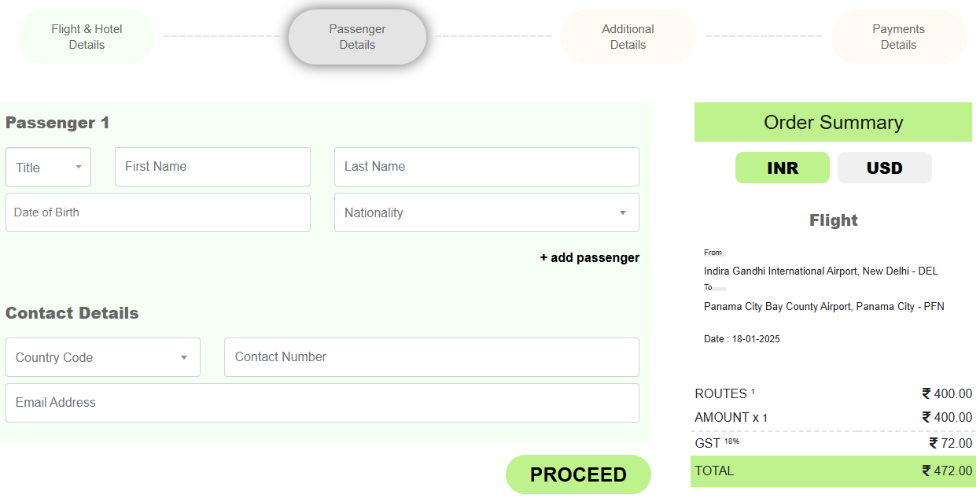This screenshot has height=502, width=980.
Task: Focus the Last Name input
Action: 486,167
